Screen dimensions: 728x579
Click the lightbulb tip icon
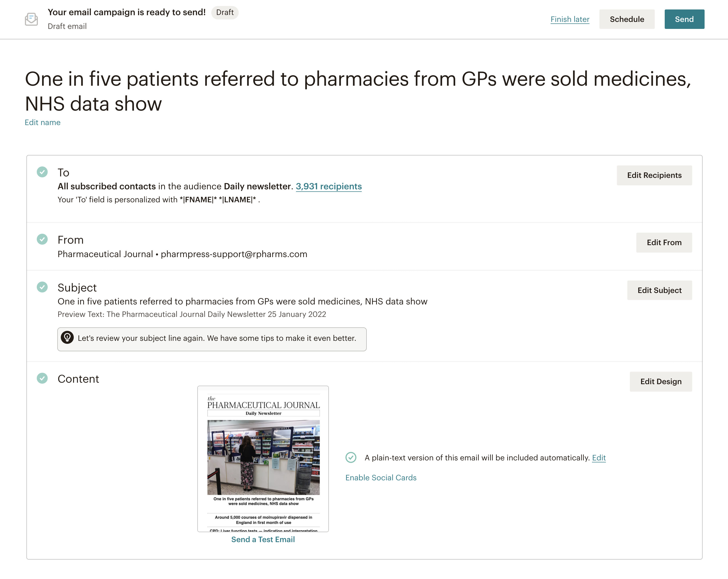pyautogui.click(x=67, y=338)
